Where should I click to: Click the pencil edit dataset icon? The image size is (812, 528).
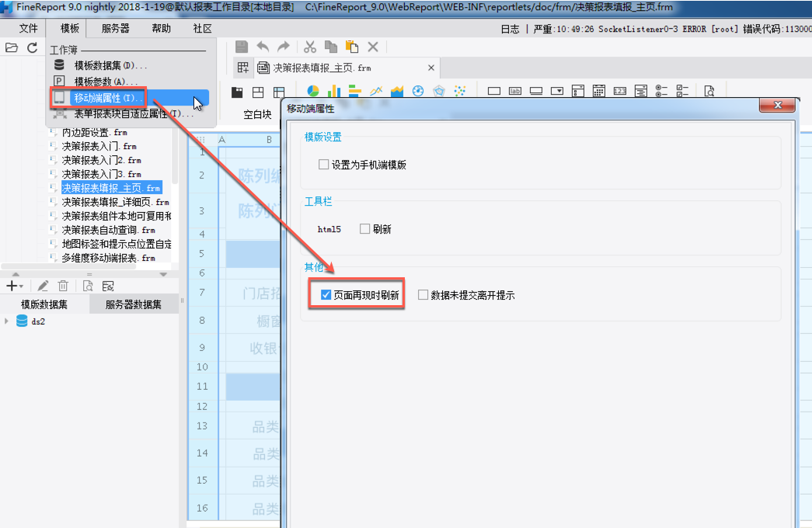coord(43,286)
